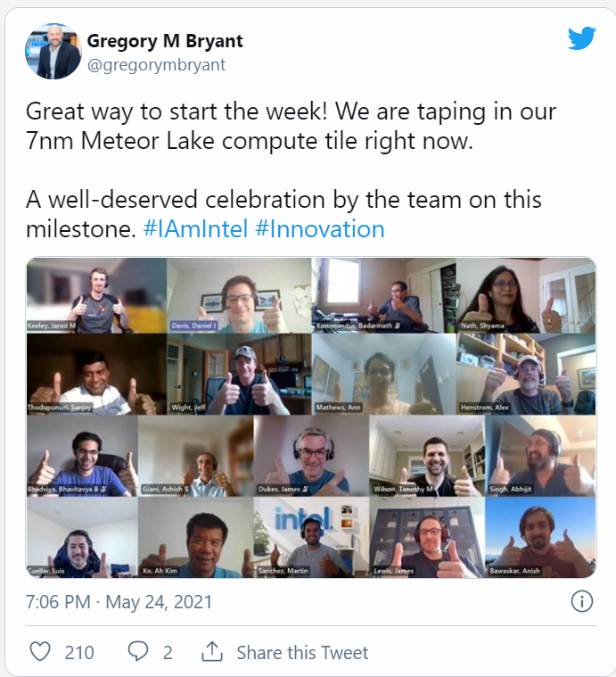
Task: Open the embedded video call team photo
Action: pyautogui.click(x=311, y=417)
